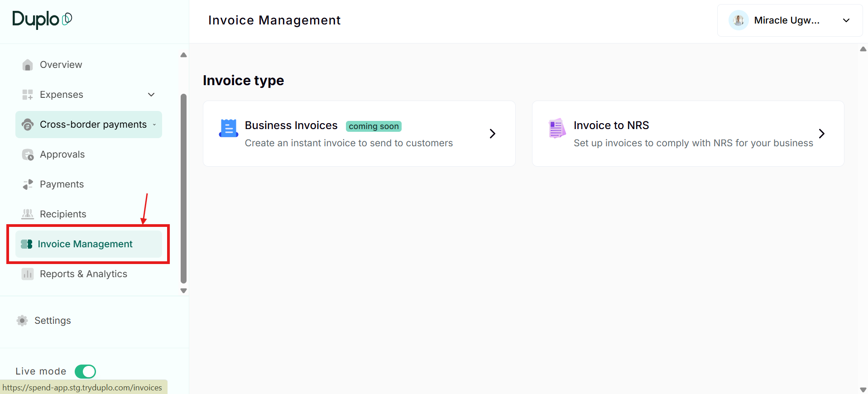Open the Invoice to NRS card arrow
This screenshot has width=868, height=394.
pos(821,134)
